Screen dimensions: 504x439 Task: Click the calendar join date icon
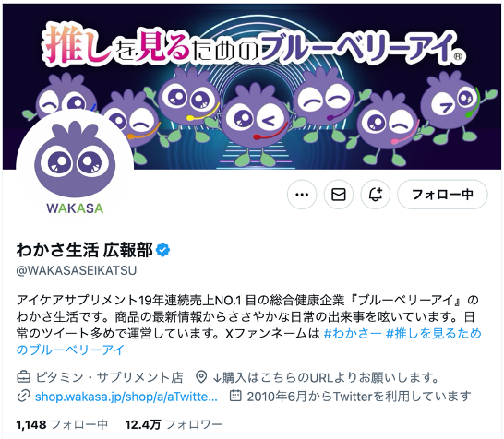(235, 396)
